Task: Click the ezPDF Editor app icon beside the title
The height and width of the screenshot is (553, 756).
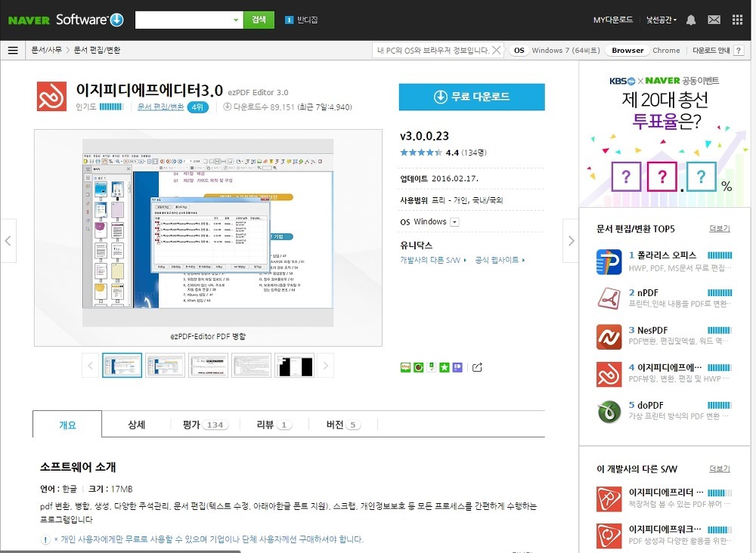Action: pyautogui.click(x=51, y=97)
